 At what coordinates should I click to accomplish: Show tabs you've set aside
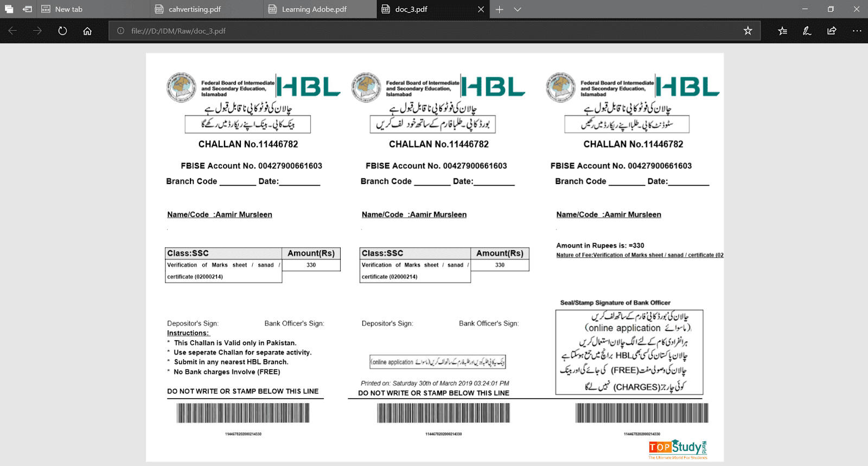[9, 9]
